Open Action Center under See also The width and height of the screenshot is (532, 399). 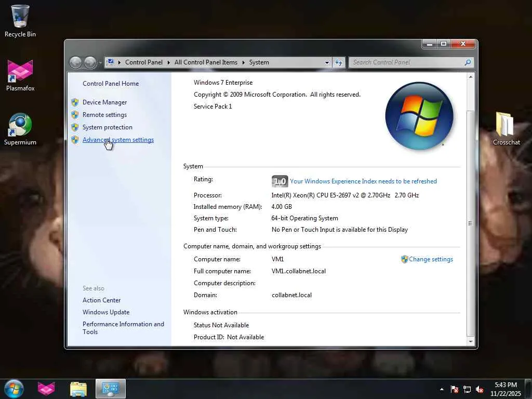[x=101, y=300]
